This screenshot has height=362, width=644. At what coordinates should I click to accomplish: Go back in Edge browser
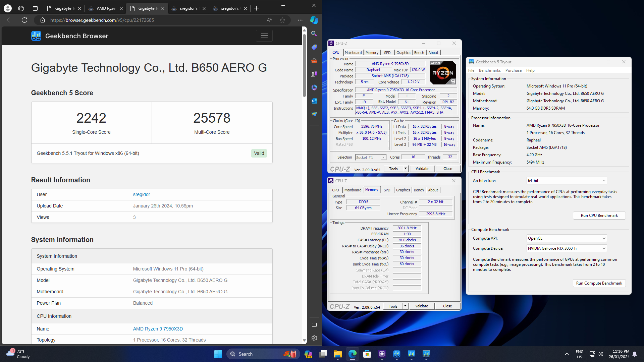click(x=10, y=20)
